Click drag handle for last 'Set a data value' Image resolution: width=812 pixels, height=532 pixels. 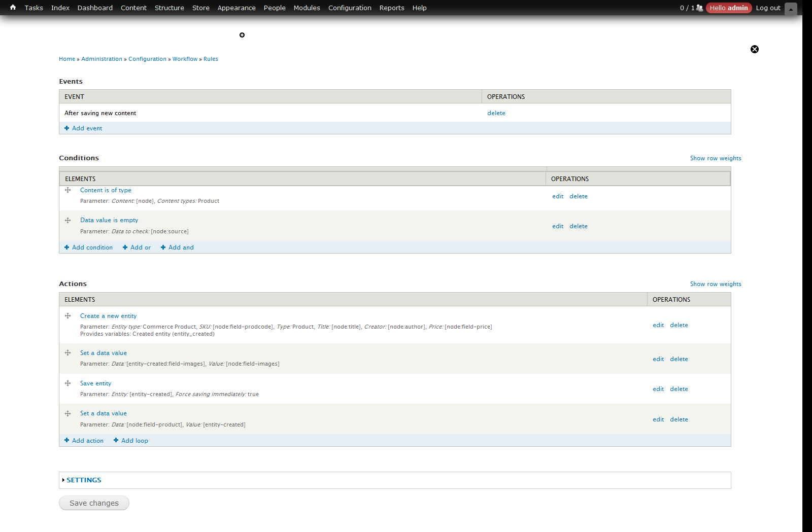coord(67,413)
